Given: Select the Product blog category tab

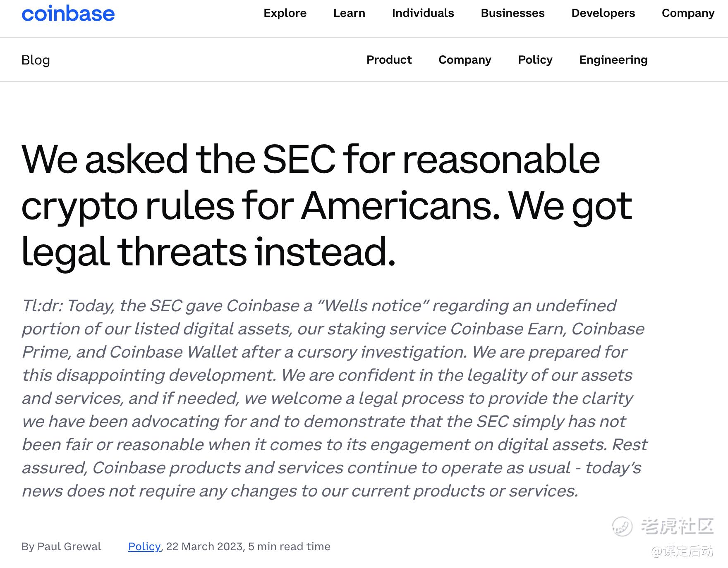Looking at the screenshot, I should (x=389, y=60).
